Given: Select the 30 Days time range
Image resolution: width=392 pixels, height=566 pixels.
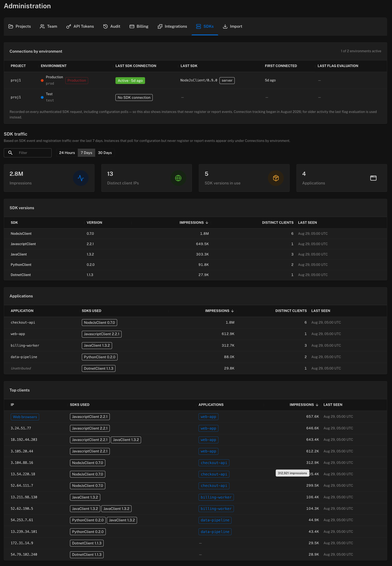Looking at the screenshot, I should [105, 152].
